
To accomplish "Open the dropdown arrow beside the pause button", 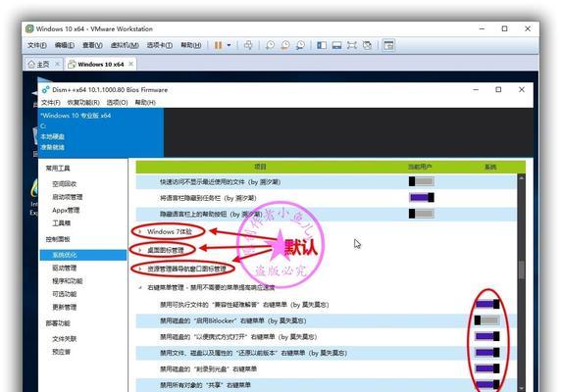I will (x=229, y=45).
